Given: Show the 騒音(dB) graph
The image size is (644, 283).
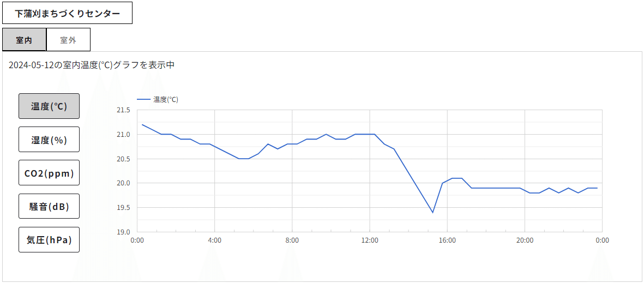Looking at the screenshot, I should pyautogui.click(x=49, y=207).
